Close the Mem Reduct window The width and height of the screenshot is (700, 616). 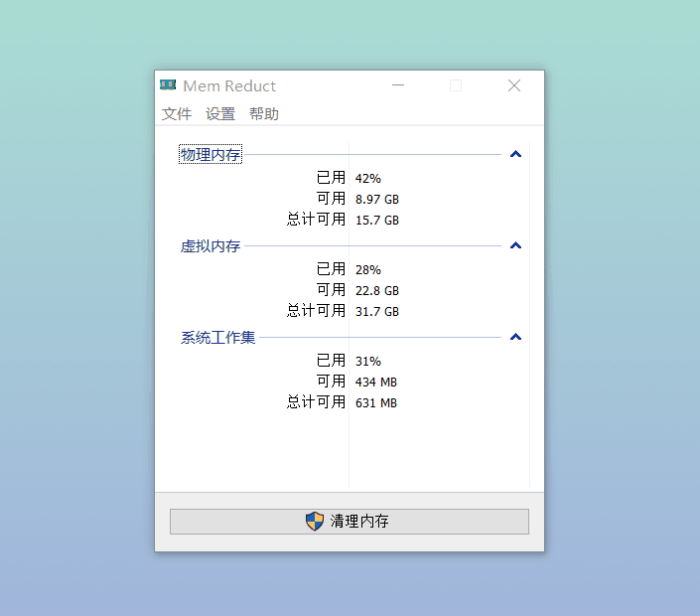tap(514, 84)
